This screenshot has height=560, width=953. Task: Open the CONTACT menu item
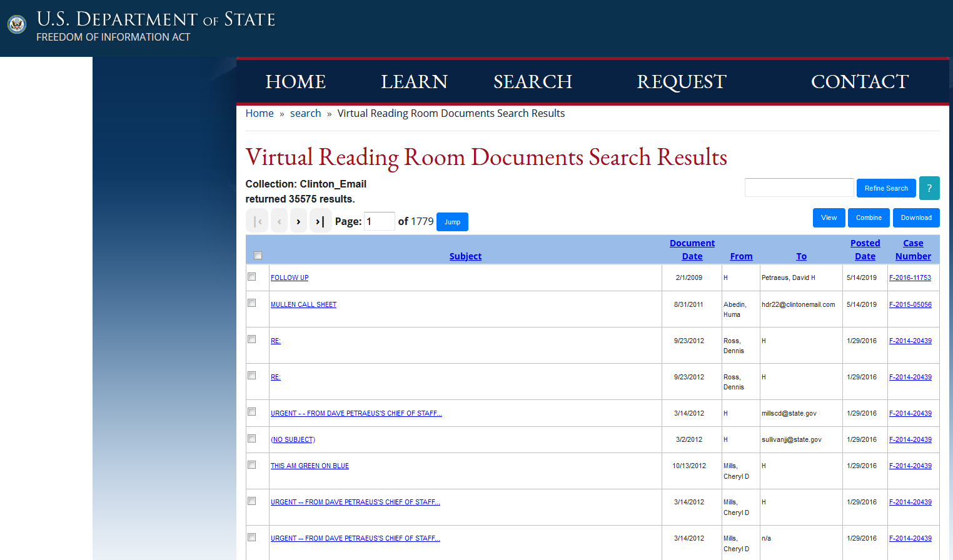[860, 82]
